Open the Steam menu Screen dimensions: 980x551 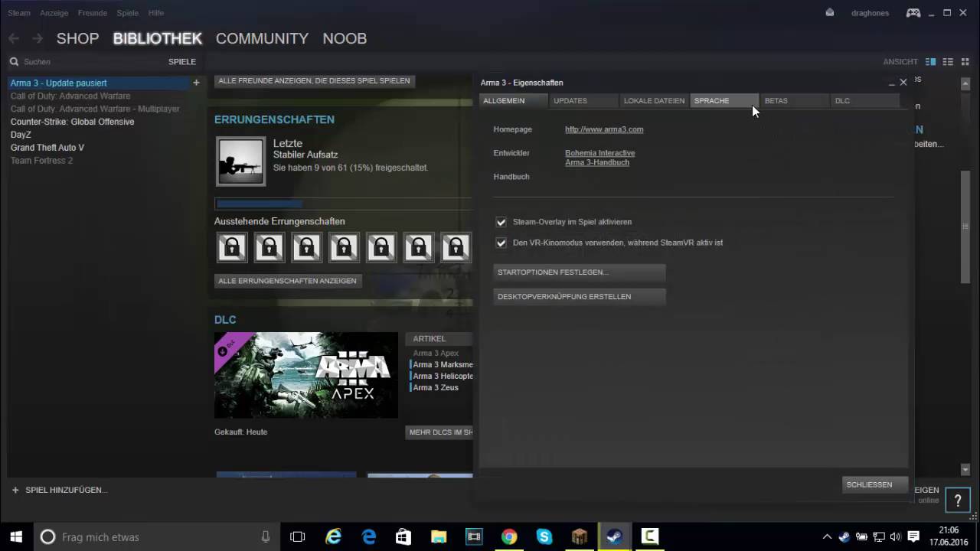pyautogui.click(x=19, y=13)
